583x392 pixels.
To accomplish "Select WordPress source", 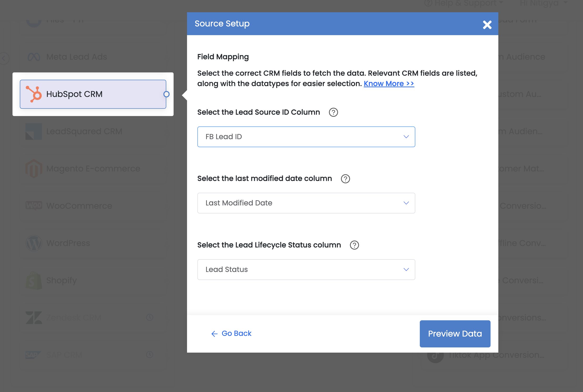I will click(93, 243).
